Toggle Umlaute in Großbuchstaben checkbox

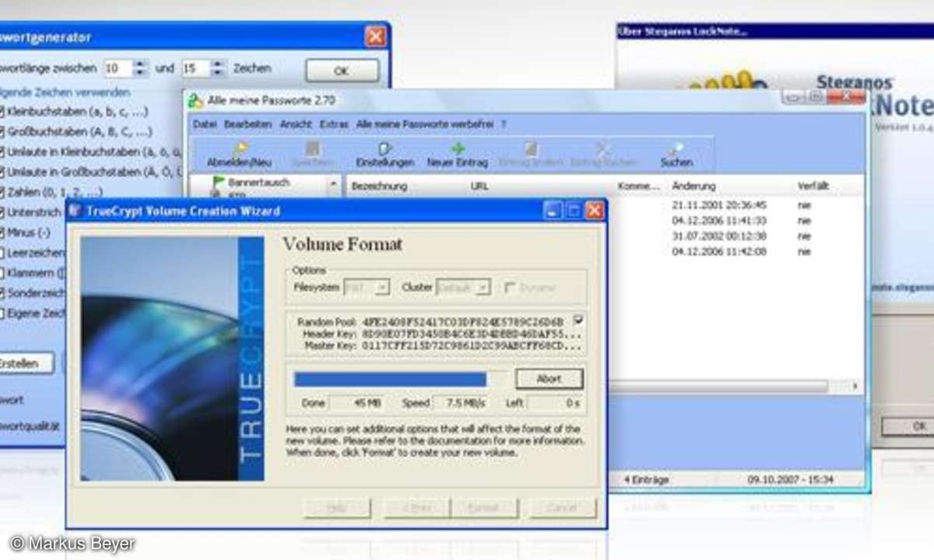click(x=3, y=171)
